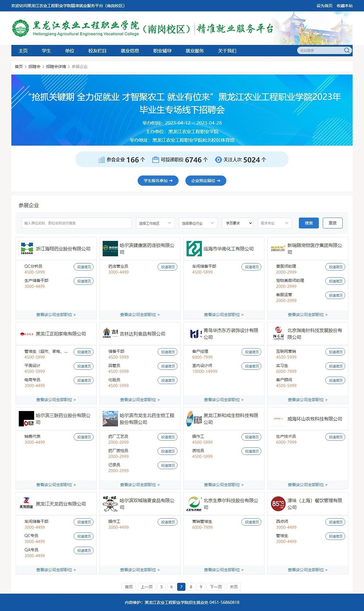Open 北京指南针科技 company logo
This screenshot has height=611, width=364.
(278, 334)
